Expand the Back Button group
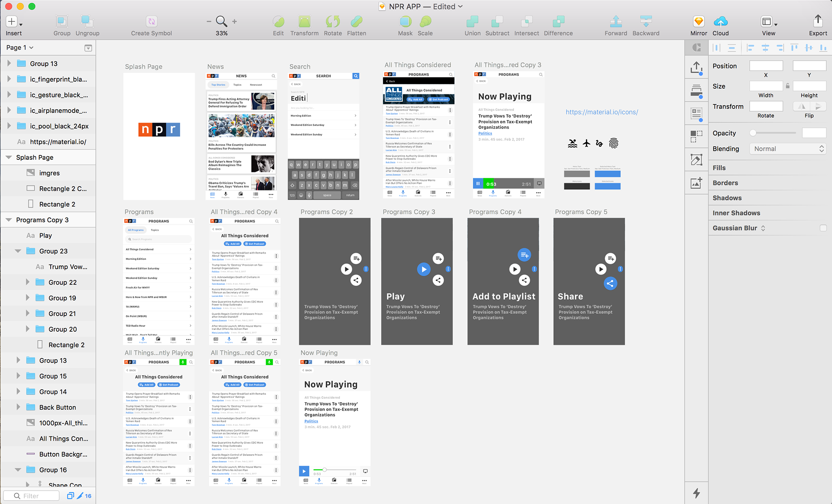This screenshot has height=504, width=832. pyautogui.click(x=18, y=407)
